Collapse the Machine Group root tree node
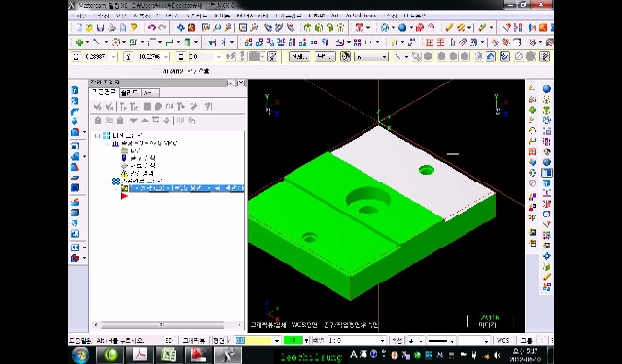The image size is (622, 364). click(x=97, y=136)
